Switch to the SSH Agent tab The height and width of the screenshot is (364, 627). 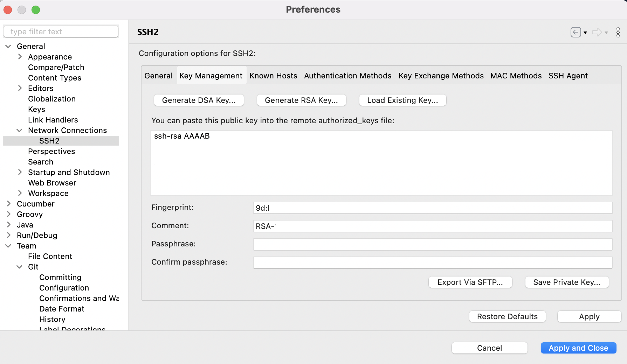coord(568,76)
